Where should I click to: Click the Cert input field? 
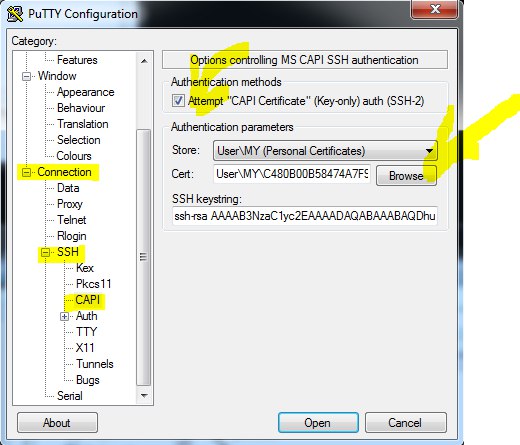[292, 174]
